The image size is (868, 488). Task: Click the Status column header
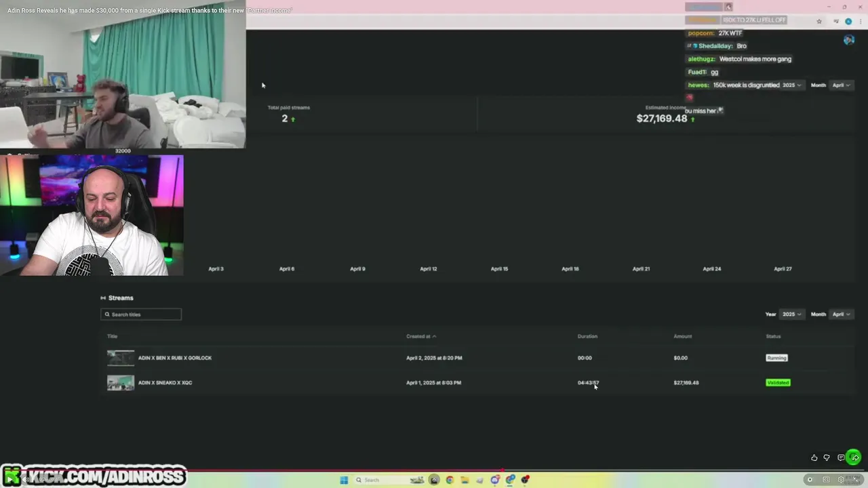(773, 336)
